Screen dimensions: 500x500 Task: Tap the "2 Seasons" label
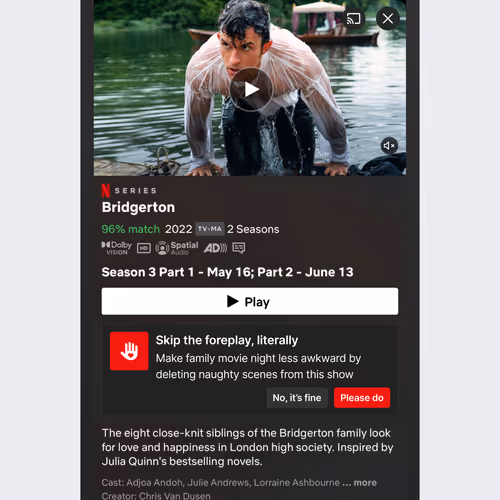(x=253, y=229)
